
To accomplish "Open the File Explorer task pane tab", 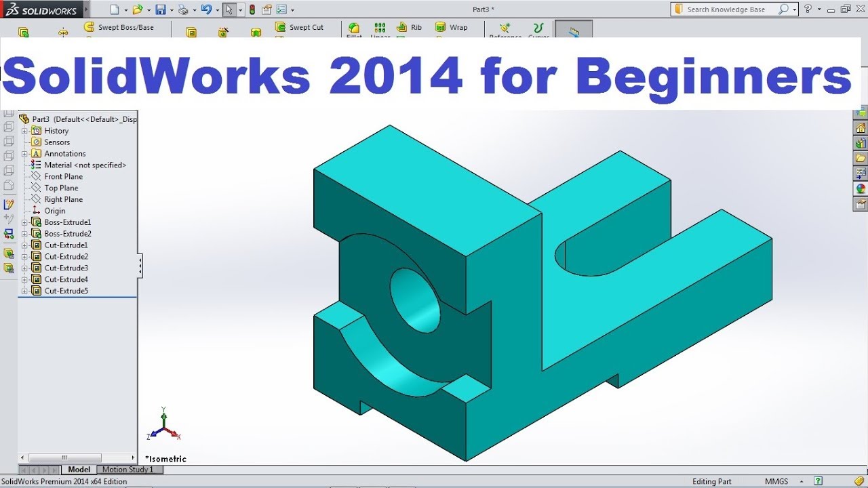I will (861, 158).
